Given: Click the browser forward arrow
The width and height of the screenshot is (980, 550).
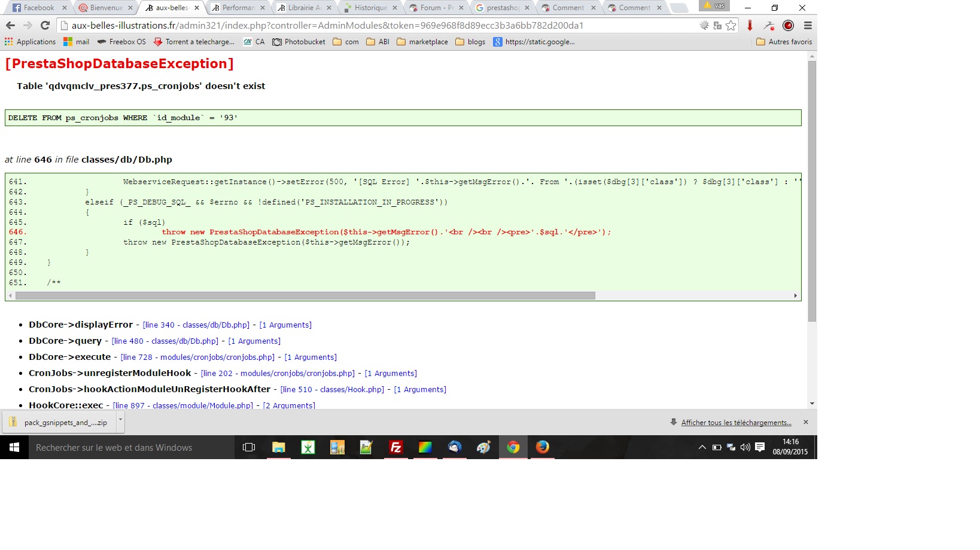Looking at the screenshot, I should [28, 25].
